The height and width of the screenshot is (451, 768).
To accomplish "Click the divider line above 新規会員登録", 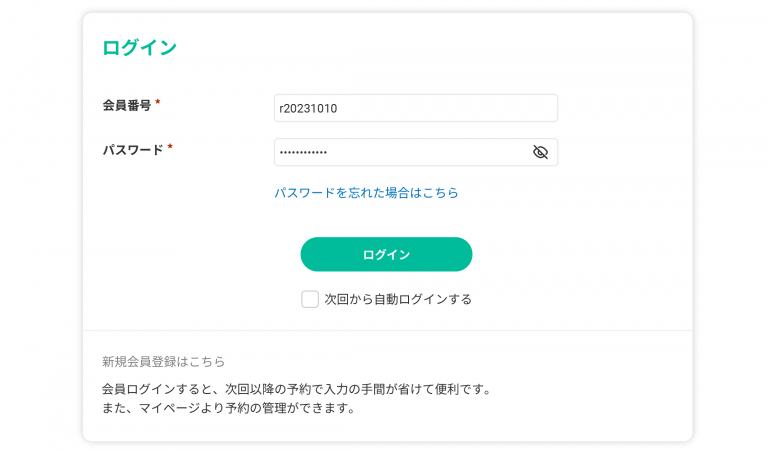I will coord(387,330).
